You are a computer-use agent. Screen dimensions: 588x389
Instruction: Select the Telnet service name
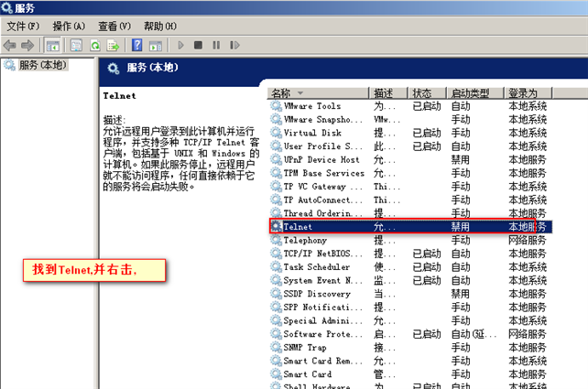point(298,227)
